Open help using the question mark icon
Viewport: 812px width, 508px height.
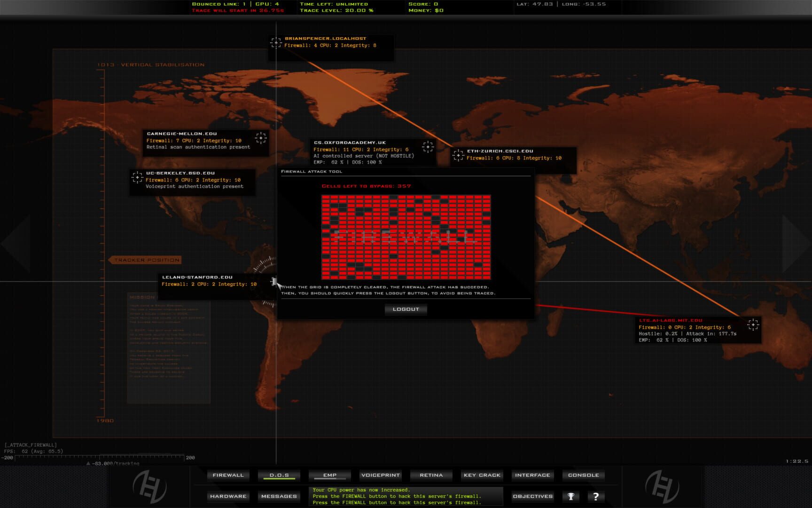[596, 496]
